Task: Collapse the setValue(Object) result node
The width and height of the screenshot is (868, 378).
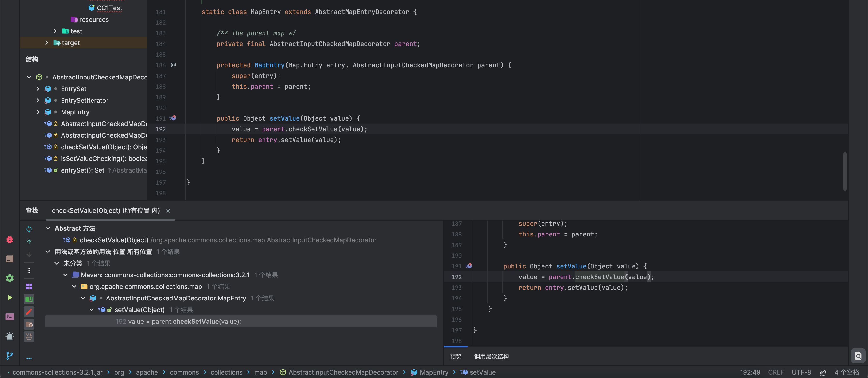Action: [91, 310]
